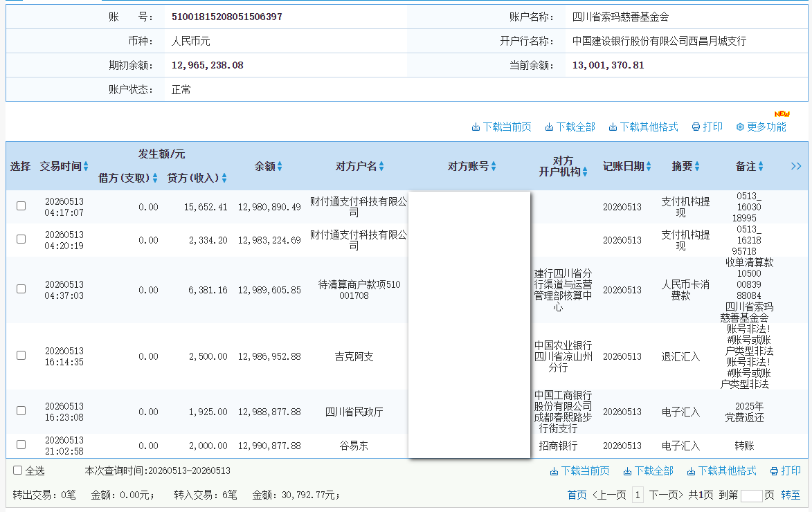The width and height of the screenshot is (812, 512).
Task: Click 记账日期 column header
Action: (623, 166)
